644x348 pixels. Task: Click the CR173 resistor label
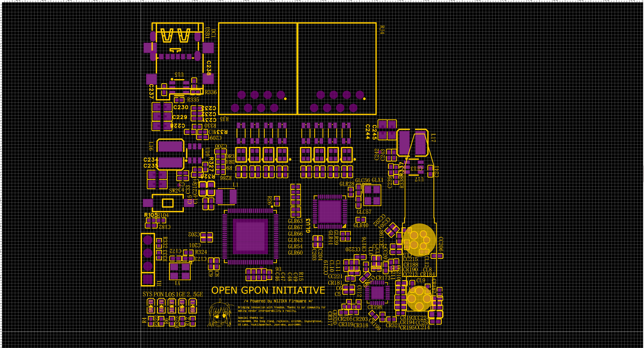[383, 278]
